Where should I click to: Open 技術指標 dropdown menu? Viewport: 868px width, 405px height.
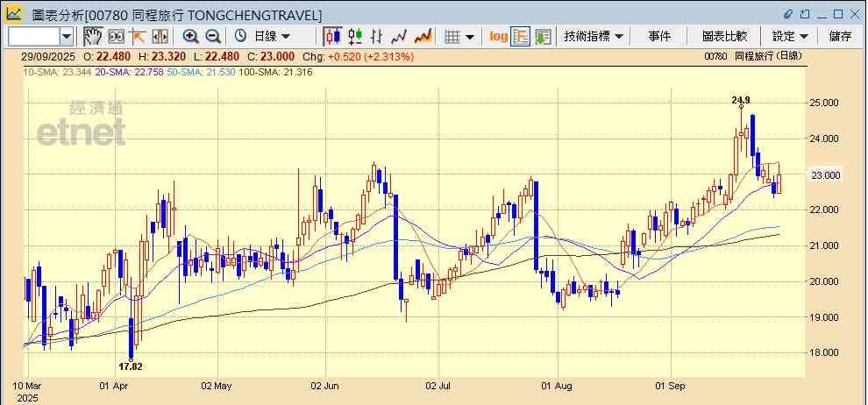point(594,37)
